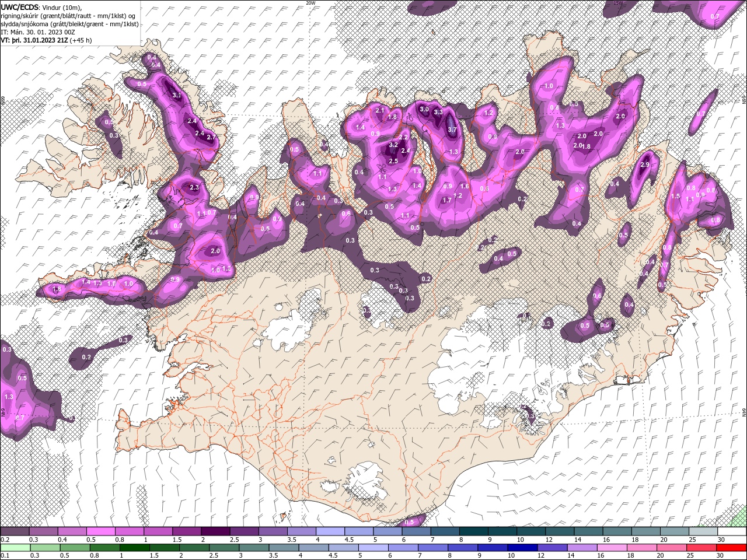Viewport: 747px width, 560px height.
Task: Click the 3.1 snowfall value on the map
Action: [177, 95]
